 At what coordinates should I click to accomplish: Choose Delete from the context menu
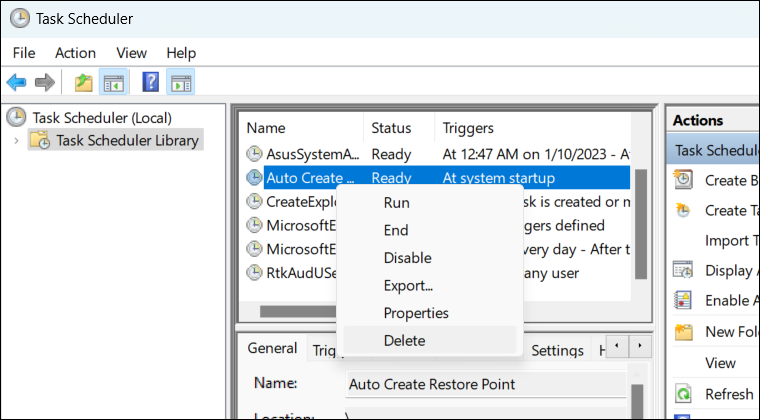click(404, 340)
